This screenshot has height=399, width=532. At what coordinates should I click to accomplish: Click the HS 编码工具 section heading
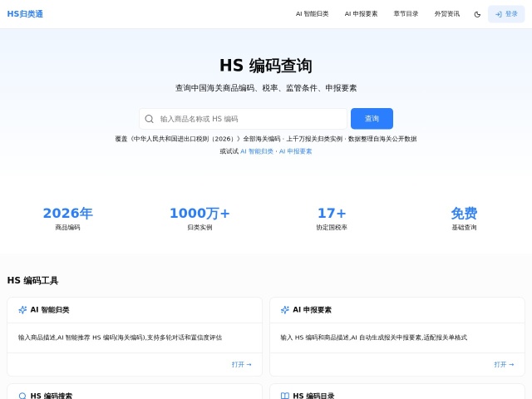[x=32, y=281]
